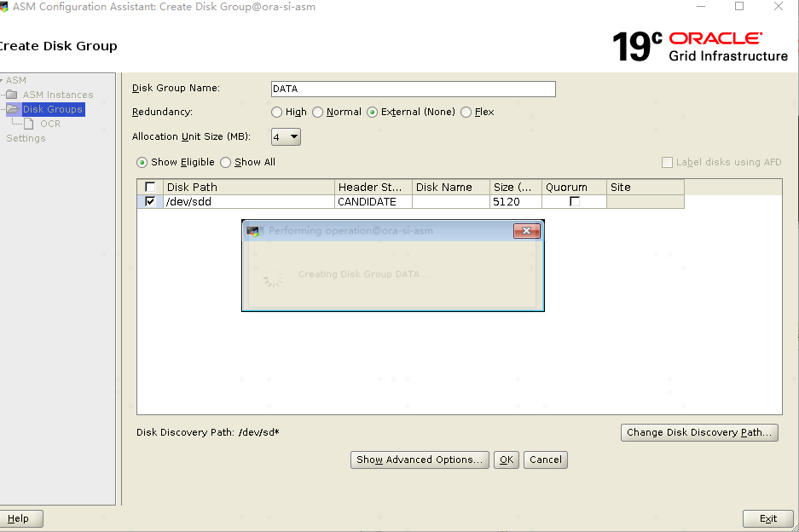The width and height of the screenshot is (799, 532).
Task: Open Settings in the left panel
Action: tap(26, 138)
